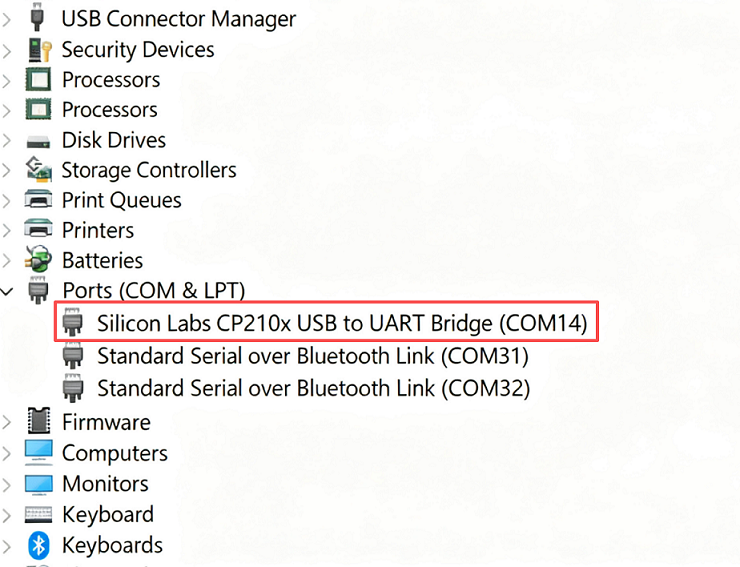Click the Disk Drives icon

38,140
